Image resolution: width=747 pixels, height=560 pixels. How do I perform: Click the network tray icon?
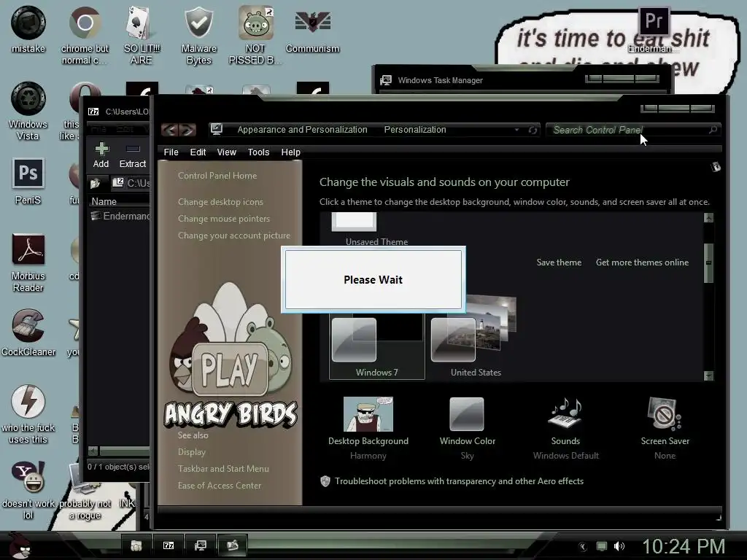(x=602, y=546)
